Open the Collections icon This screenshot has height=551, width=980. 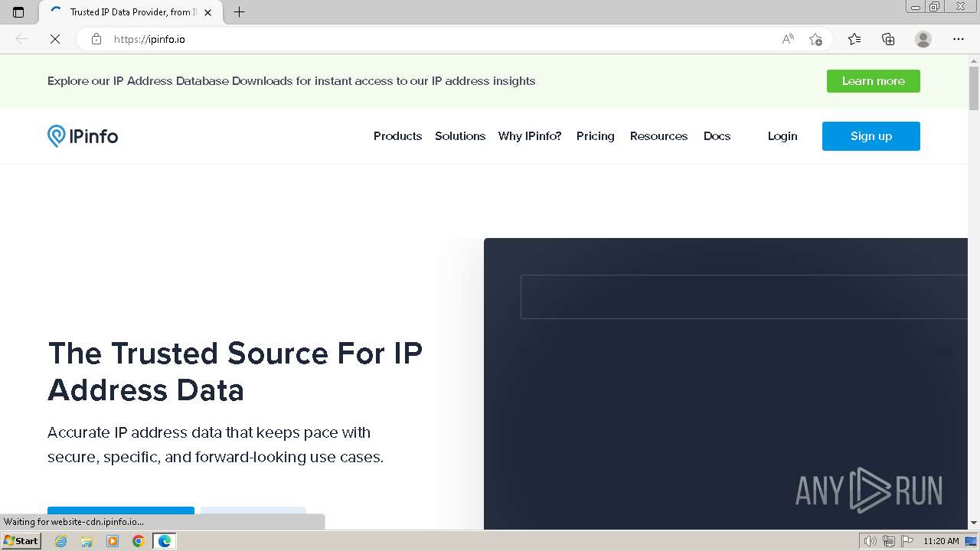coord(888,39)
